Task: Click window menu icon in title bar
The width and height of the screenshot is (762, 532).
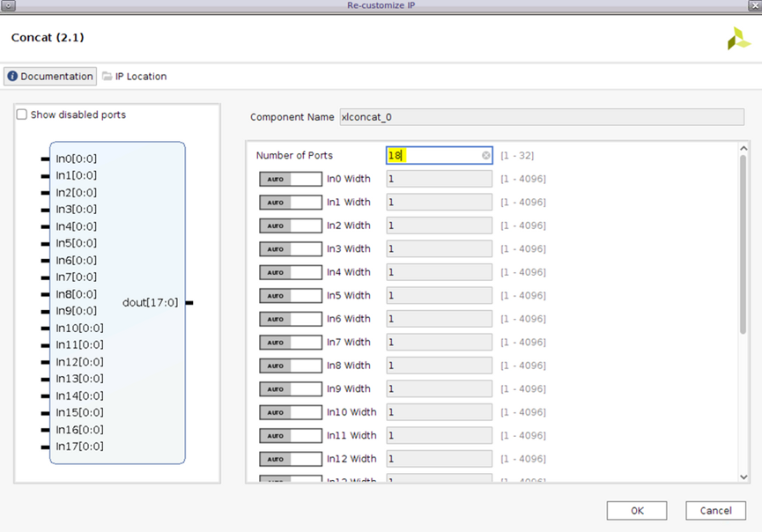Action: (8, 5)
